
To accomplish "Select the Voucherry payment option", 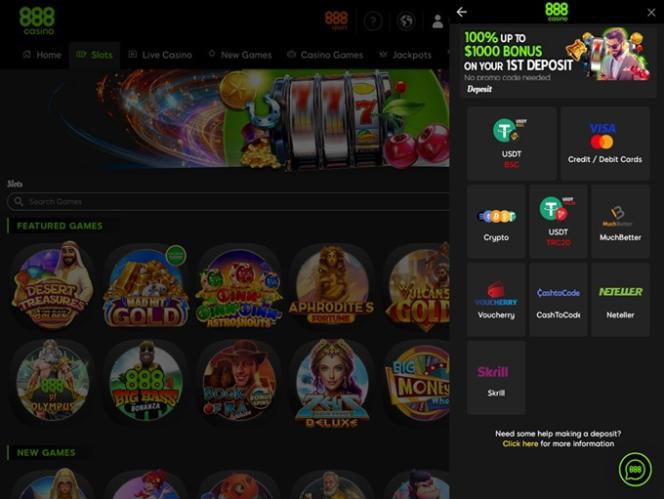I will [496, 299].
